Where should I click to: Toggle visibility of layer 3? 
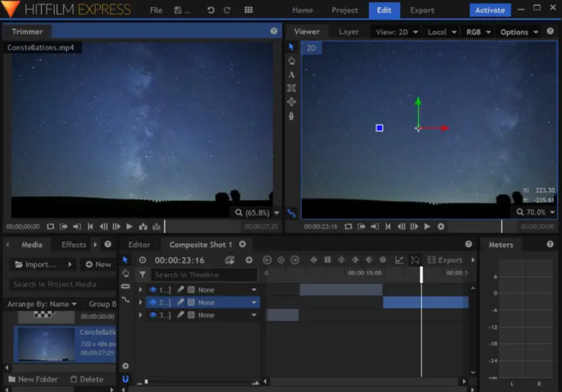click(152, 315)
